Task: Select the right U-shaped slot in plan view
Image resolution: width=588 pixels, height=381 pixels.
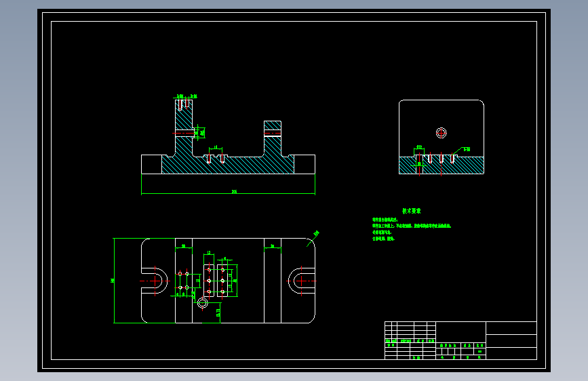Action: point(302,281)
